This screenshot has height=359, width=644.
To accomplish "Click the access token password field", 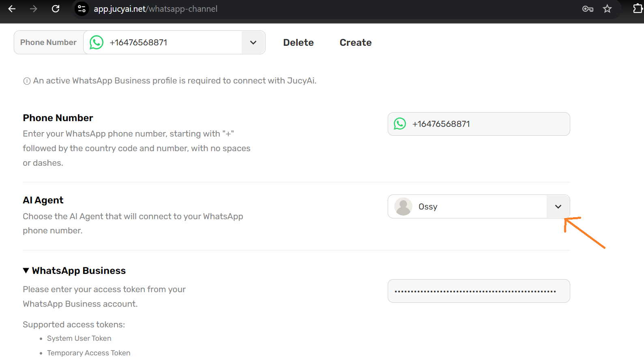I will click(x=479, y=291).
